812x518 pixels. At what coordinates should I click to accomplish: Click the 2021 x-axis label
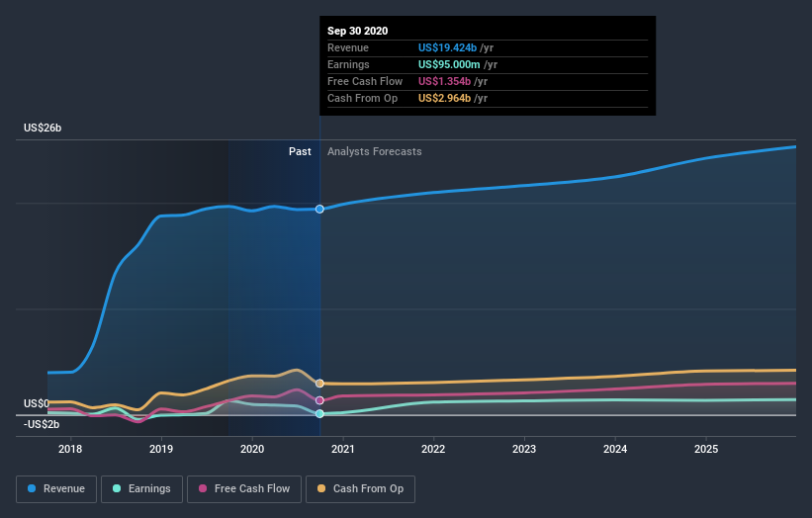tap(343, 449)
